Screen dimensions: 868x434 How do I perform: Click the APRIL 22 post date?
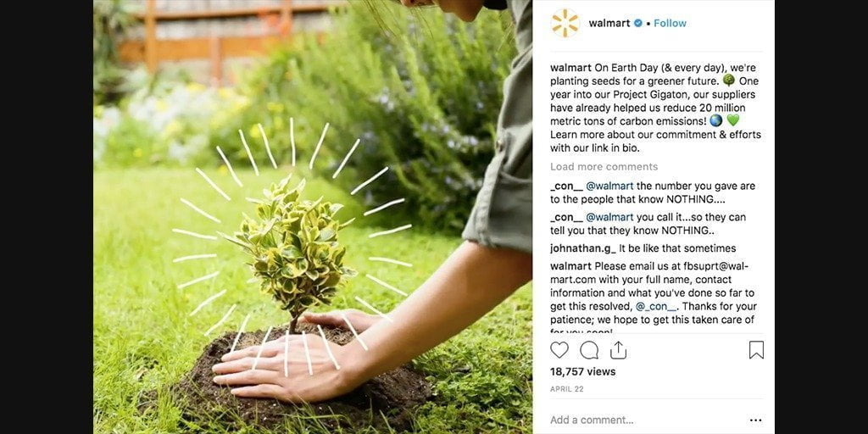click(567, 389)
